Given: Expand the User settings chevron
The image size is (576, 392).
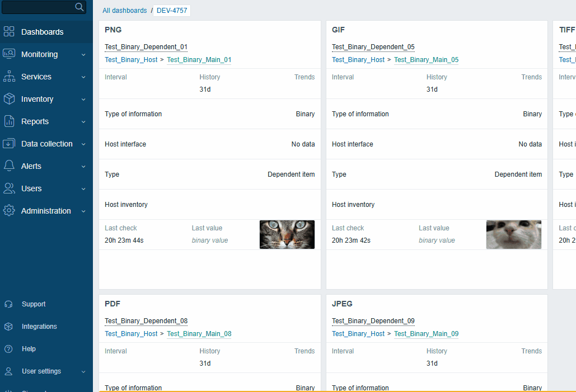Looking at the screenshot, I should point(83,371).
